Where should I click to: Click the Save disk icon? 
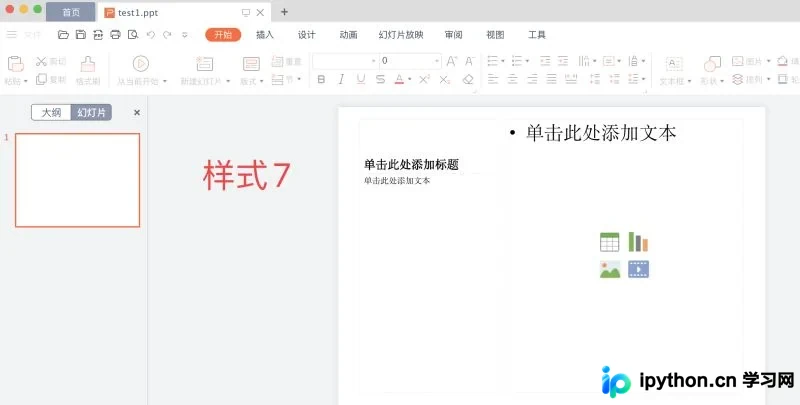pyautogui.click(x=81, y=35)
